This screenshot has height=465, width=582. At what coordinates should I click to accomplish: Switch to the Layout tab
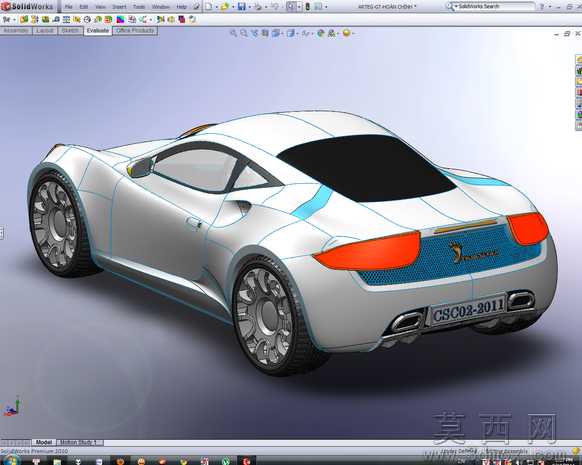pos(45,30)
